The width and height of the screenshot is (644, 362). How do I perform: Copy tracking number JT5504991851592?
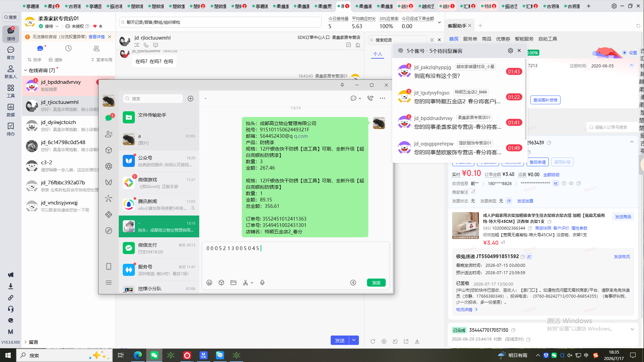click(x=522, y=257)
